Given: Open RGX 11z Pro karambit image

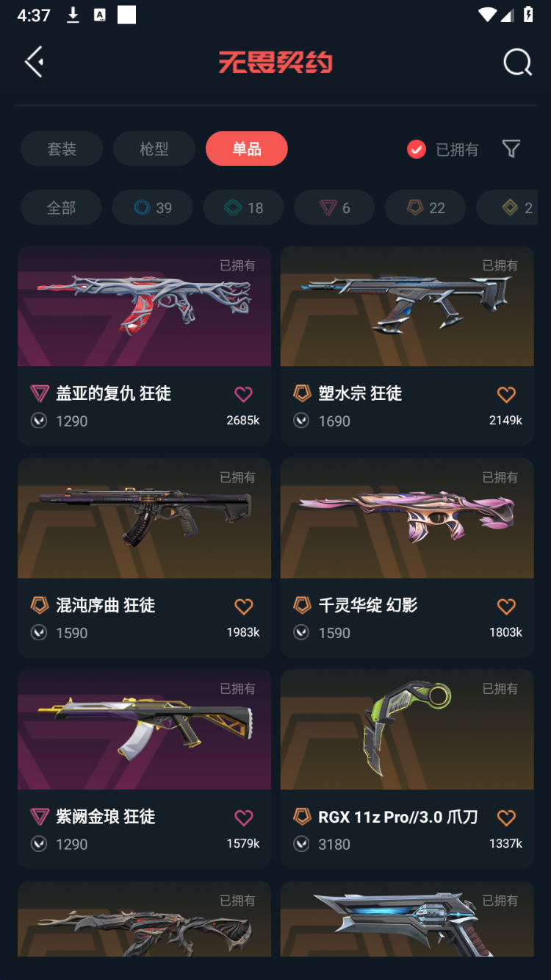Looking at the screenshot, I should (x=407, y=730).
